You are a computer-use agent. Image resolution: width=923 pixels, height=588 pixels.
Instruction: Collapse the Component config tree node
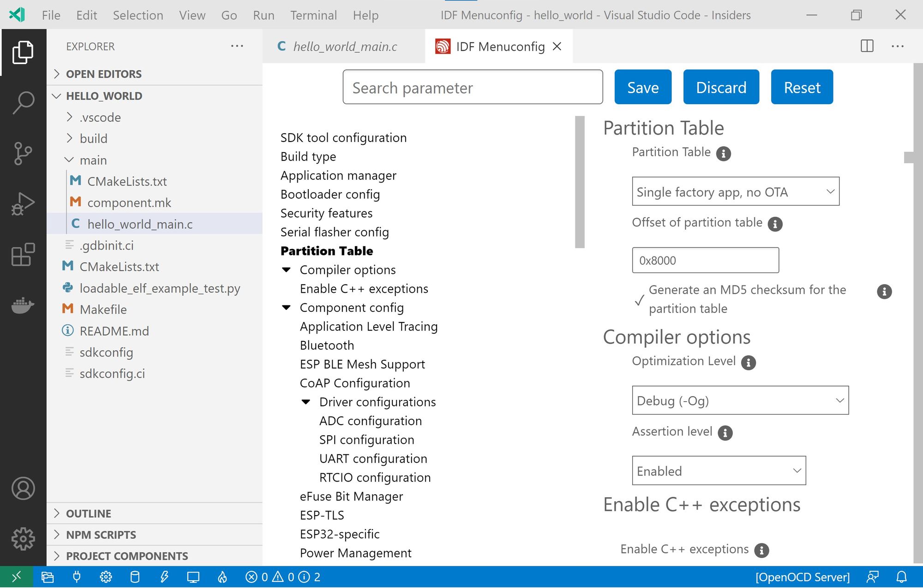(x=286, y=308)
